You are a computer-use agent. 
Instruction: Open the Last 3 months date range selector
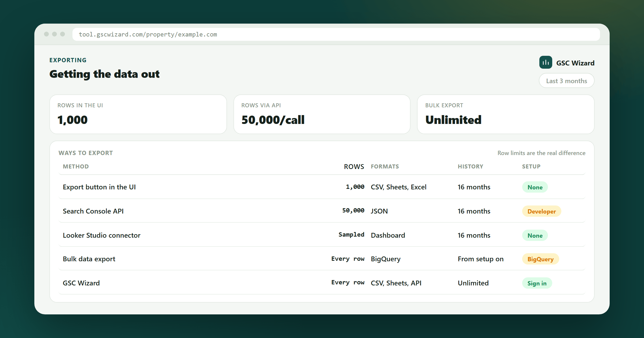click(x=566, y=81)
